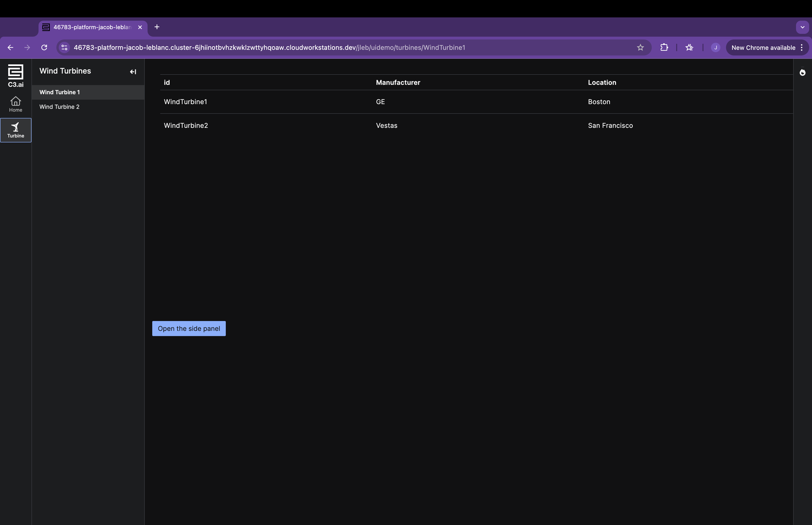Image resolution: width=812 pixels, height=525 pixels.
Task: Select Wind Turbine 2 in the sidebar
Action: [59, 107]
